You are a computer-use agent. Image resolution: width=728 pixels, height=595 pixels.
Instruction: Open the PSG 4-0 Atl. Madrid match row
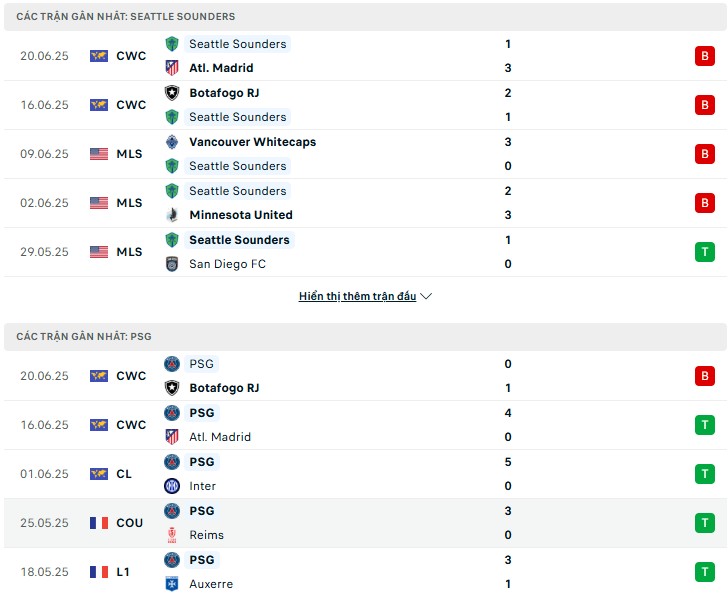click(x=365, y=425)
